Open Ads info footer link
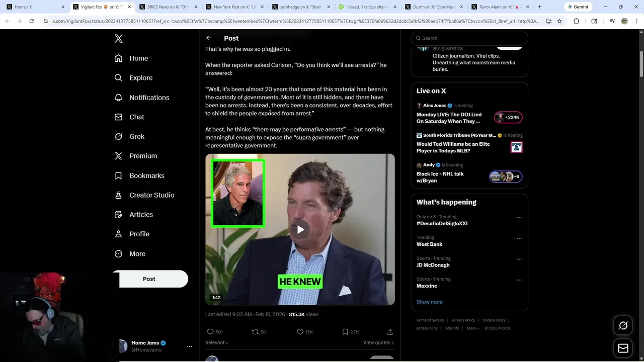Screen dimensions: 644x362 452,328
